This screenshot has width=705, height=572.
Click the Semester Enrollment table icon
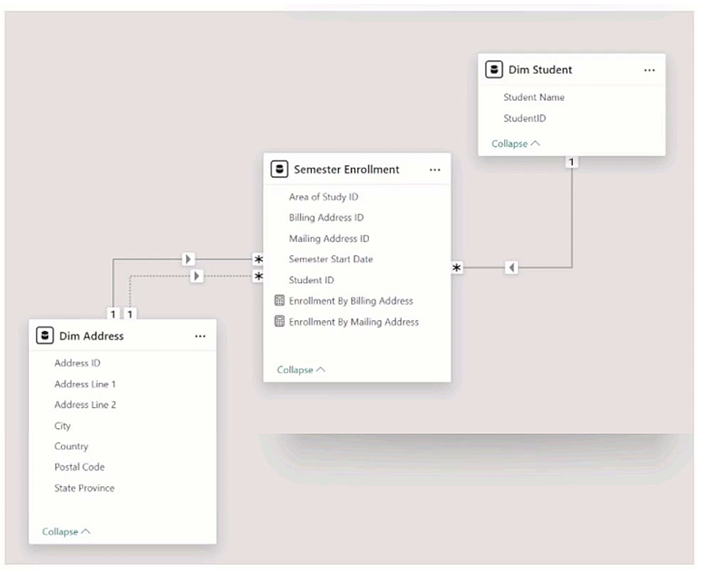(x=279, y=170)
